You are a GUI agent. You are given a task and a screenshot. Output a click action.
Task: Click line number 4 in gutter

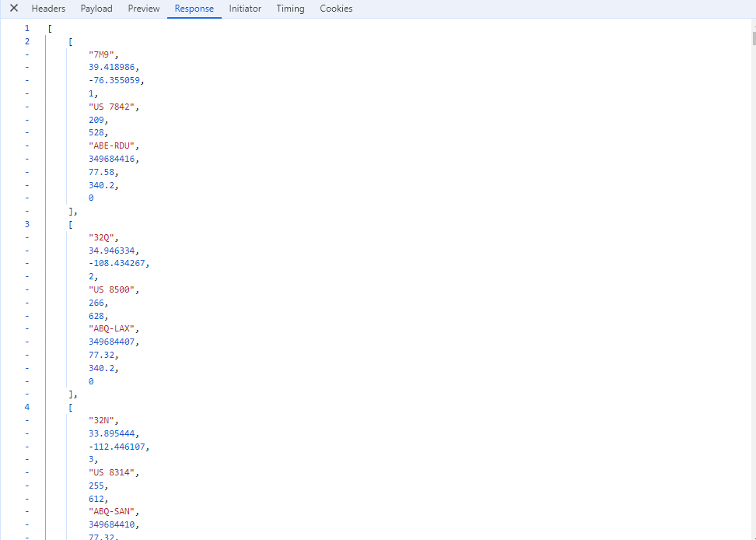26,407
